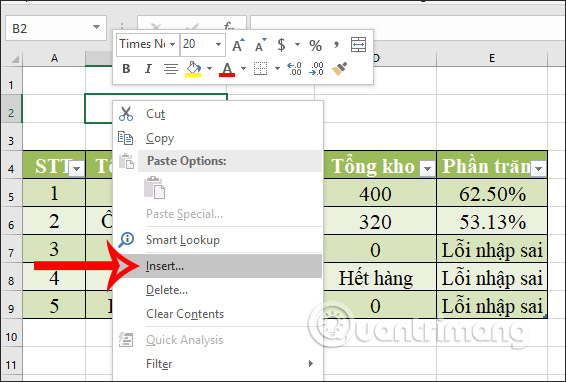The width and height of the screenshot is (566, 382).
Task: Click Decrease Decimal icon
Action: [x=317, y=68]
